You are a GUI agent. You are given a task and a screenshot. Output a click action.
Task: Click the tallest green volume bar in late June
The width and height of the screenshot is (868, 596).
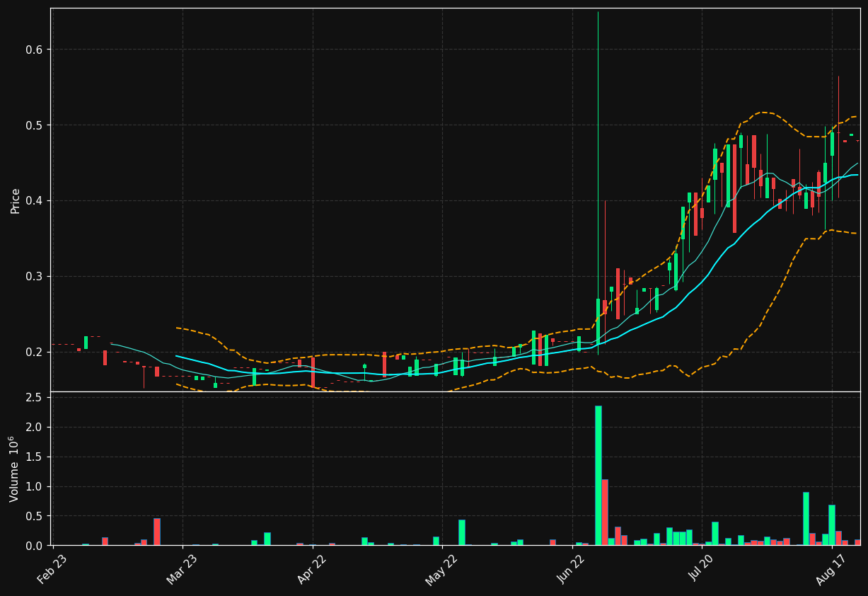point(598,476)
